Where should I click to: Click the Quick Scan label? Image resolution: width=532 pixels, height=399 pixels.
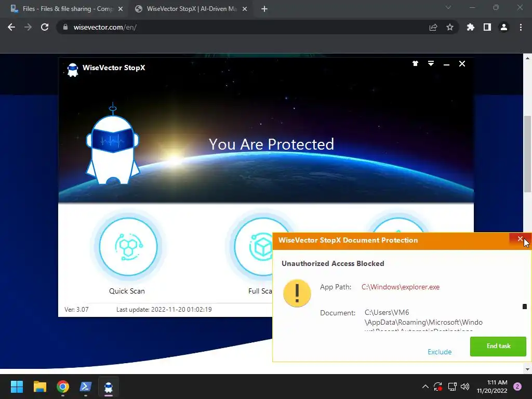coord(127,291)
